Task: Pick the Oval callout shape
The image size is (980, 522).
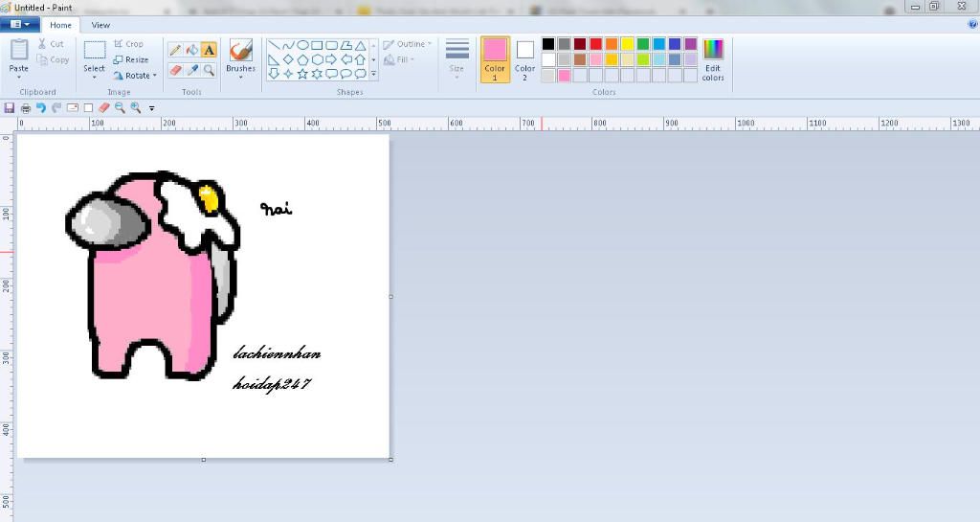Action: [345, 74]
